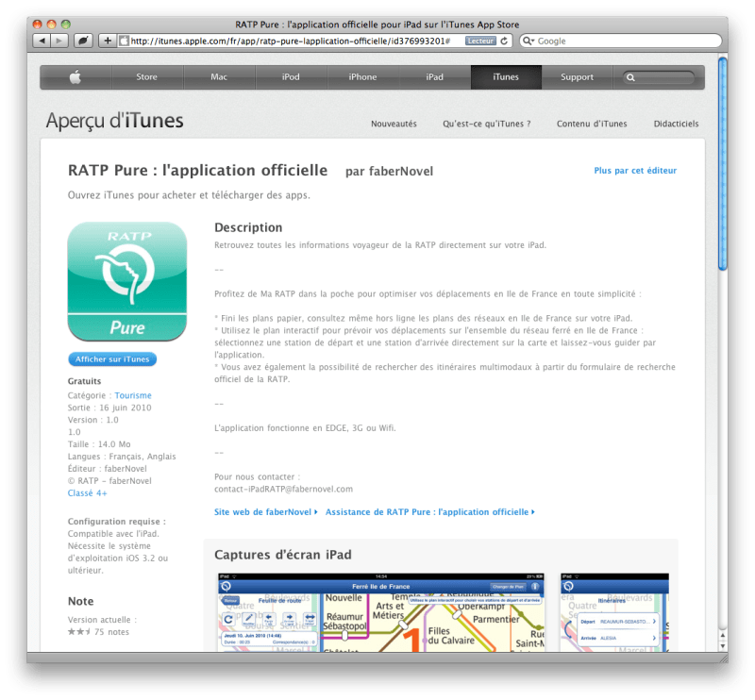Click the RATP Pure app icon

click(x=127, y=282)
